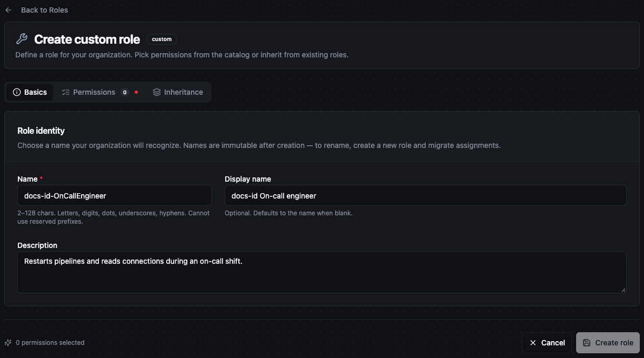Image resolution: width=644 pixels, height=358 pixels.
Task: Click the '2–128 chars' helper text
Action: click(x=114, y=217)
